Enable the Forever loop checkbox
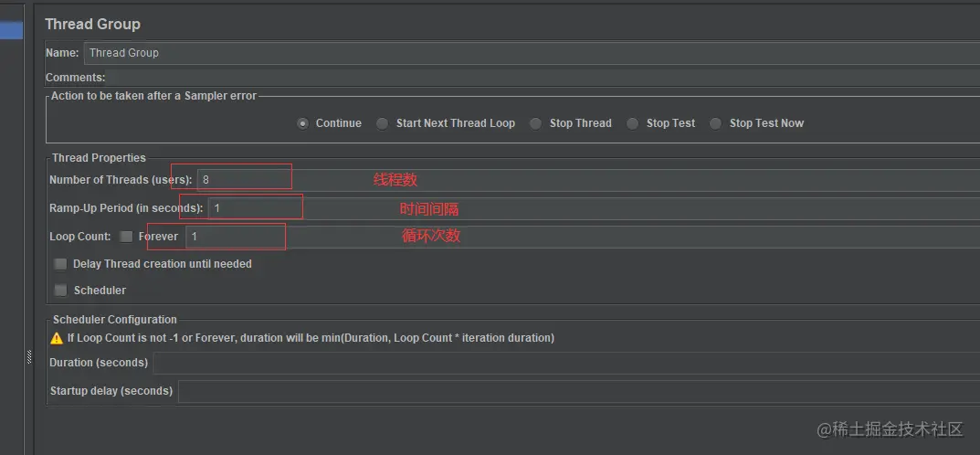This screenshot has width=980, height=455. point(126,237)
